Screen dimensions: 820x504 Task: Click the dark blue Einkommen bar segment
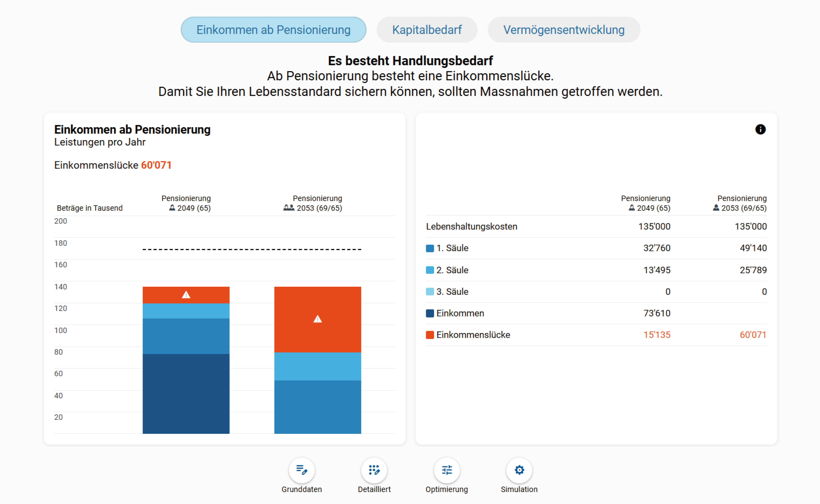[x=186, y=393]
